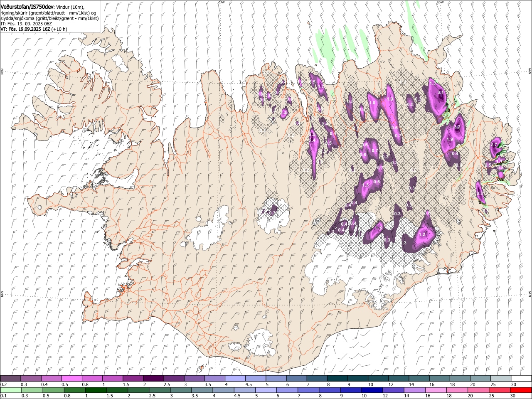Screen dimensions: 532x399
Task: Click the rigning/skúrir legend description line
Action: [x=48, y=13]
